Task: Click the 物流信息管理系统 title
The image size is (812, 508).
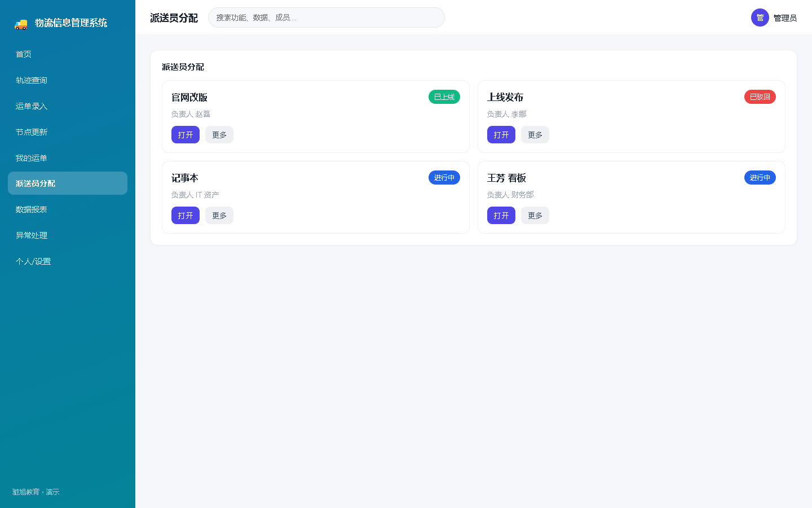Action: coord(71,23)
